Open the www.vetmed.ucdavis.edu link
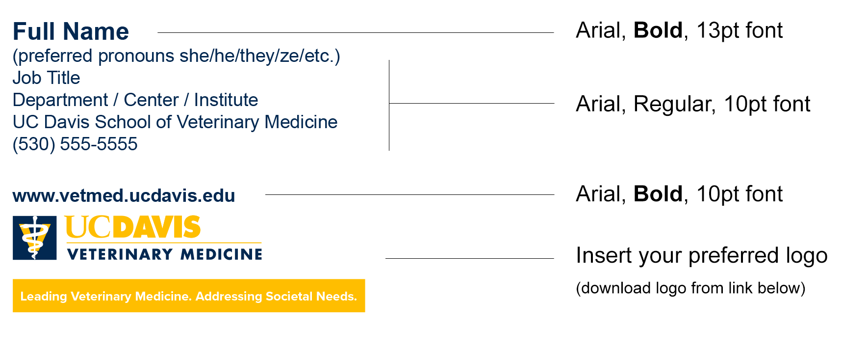 click(124, 195)
